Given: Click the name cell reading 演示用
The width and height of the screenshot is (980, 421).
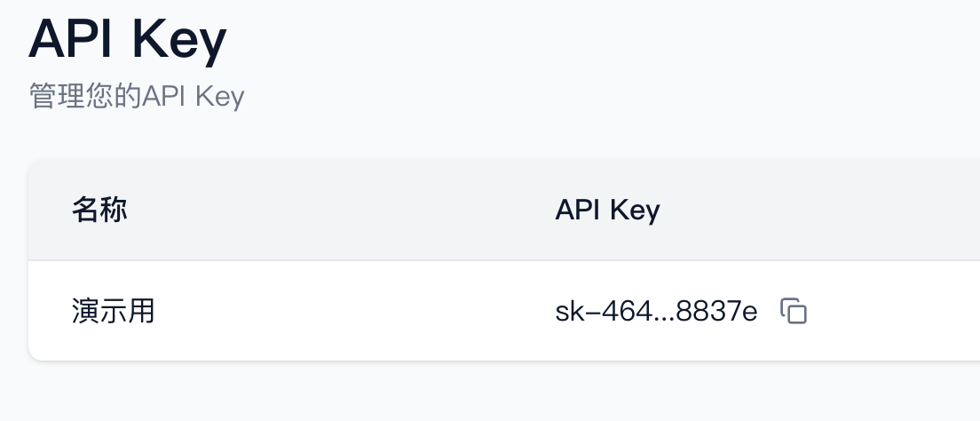Looking at the screenshot, I should tap(114, 312).
